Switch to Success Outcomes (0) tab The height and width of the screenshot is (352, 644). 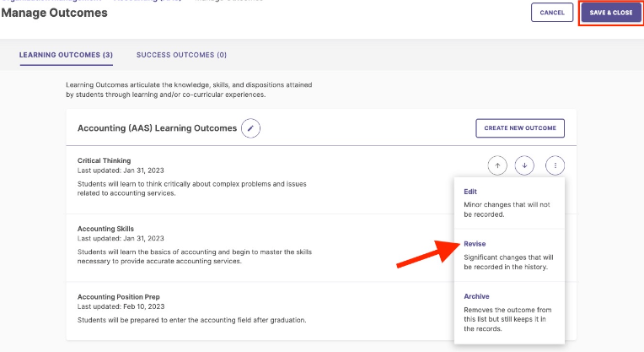[181, 55]
